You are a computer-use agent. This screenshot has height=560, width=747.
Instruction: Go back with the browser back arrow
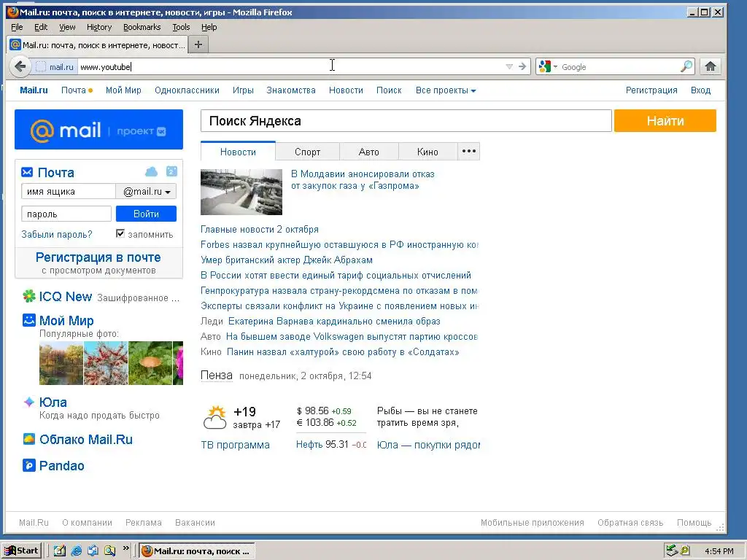[x=20, y=66]
